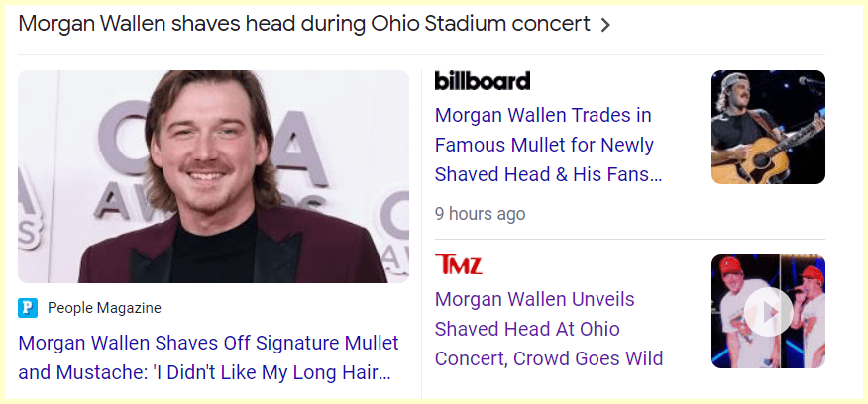Click the '9 hours ago' timestamp
Screen dimensions: 868x404
480,213
